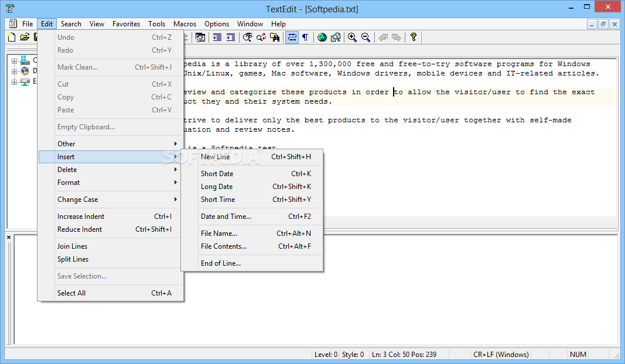Click inside the bottom output pane
This screenshot has height=364, width=625.
point(316,290)
